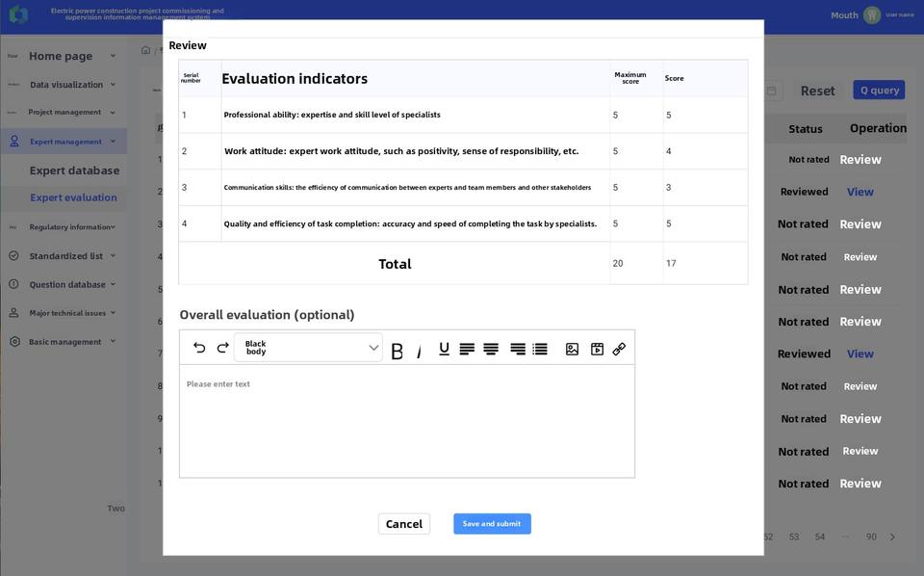Image resolution: width=924 pixels, height=576 pixels.
Task: Redo the last edit in the editor
Action: coord(222,349)
